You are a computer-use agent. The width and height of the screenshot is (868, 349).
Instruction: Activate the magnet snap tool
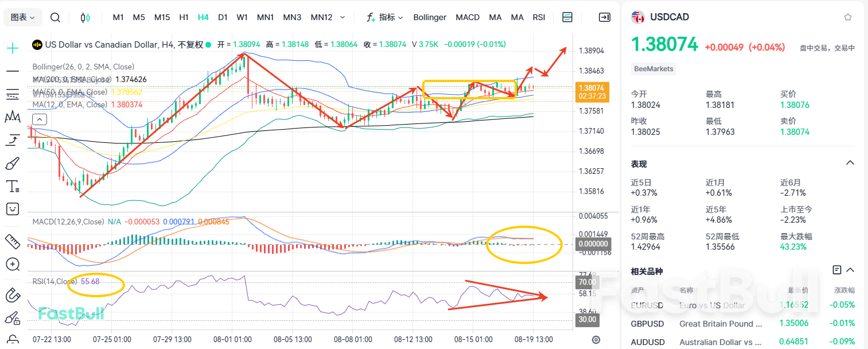coord(12,295)
